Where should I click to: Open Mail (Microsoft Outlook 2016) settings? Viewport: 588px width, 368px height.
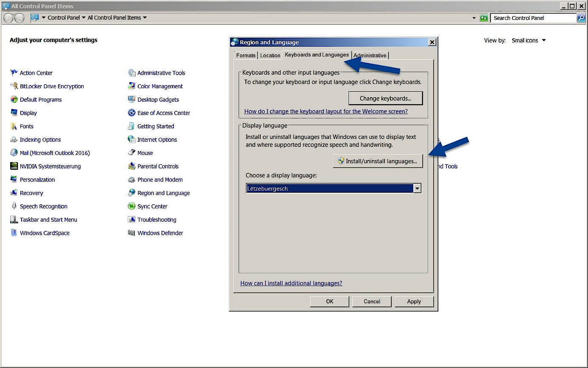(55, 152)
